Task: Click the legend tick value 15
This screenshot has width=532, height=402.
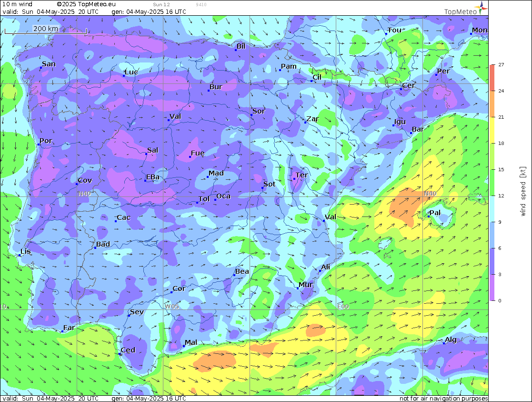Action: coord(501,169)
